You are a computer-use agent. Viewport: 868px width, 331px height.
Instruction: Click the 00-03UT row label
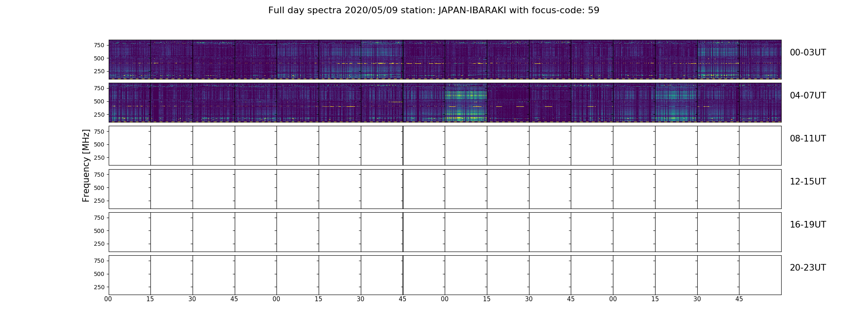(808, 53)
